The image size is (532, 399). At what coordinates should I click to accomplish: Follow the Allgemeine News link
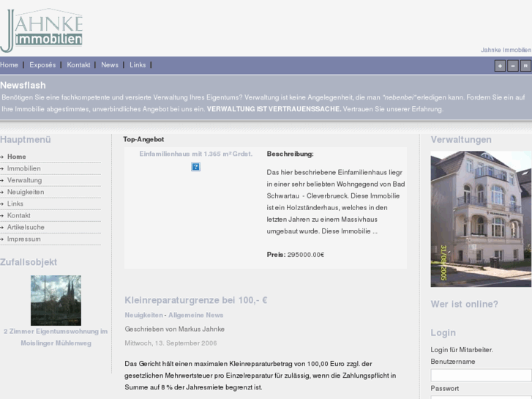[196, 315]
